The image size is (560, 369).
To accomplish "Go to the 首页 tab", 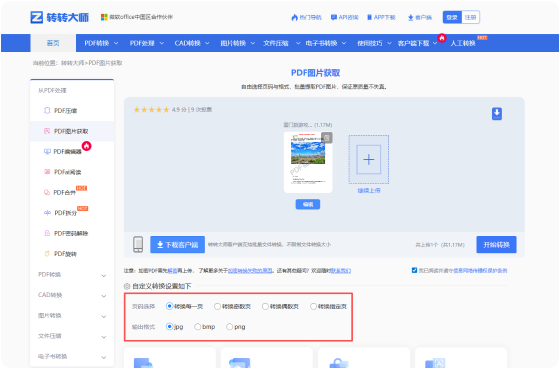I will click(x=53, y=43).
